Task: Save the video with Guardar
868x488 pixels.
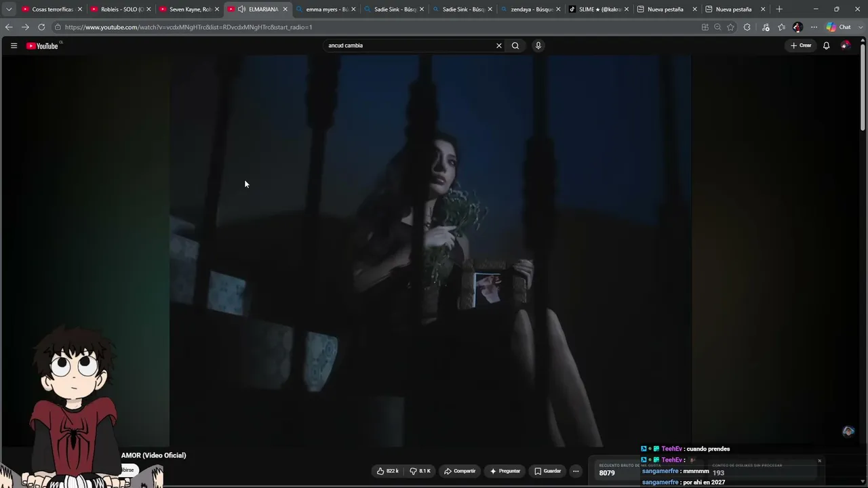Action: [548, 471]
